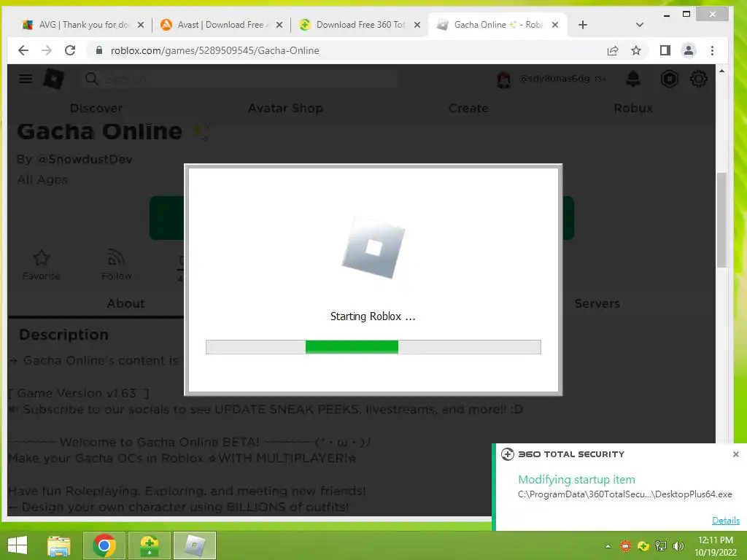
Task: Click the volume speaker tray icon
Action: tap(678, 546)
